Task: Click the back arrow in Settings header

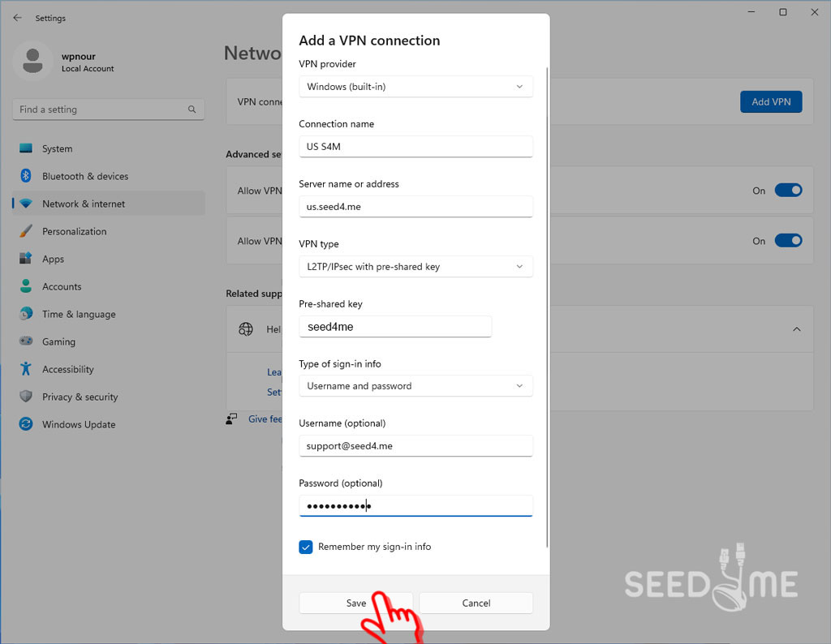Action: click(18, 18)
